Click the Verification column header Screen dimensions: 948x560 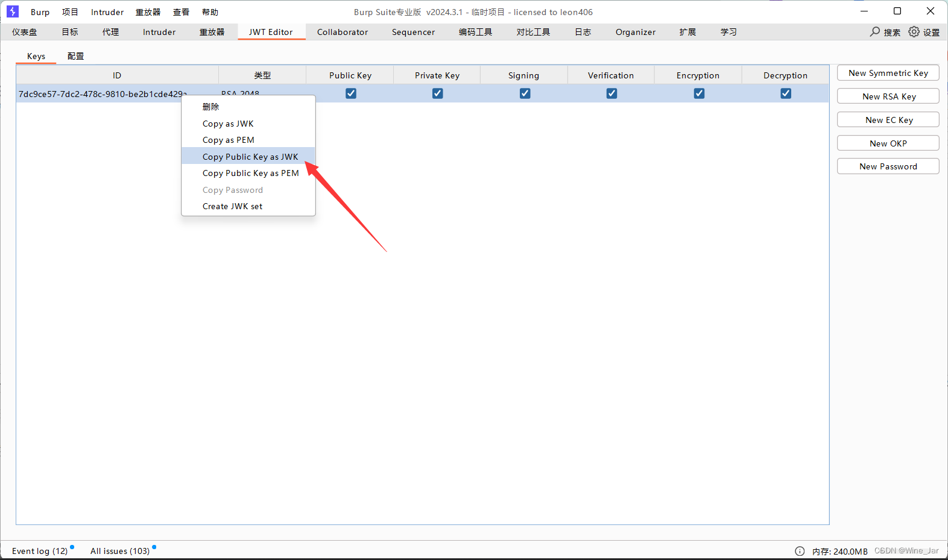[611, 75]
